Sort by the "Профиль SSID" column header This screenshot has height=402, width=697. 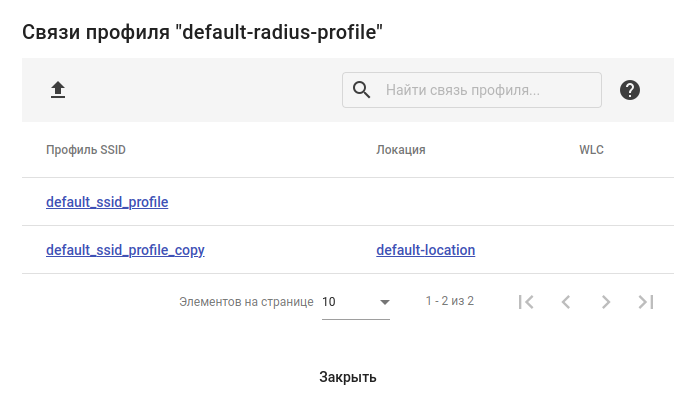(86, 150)
